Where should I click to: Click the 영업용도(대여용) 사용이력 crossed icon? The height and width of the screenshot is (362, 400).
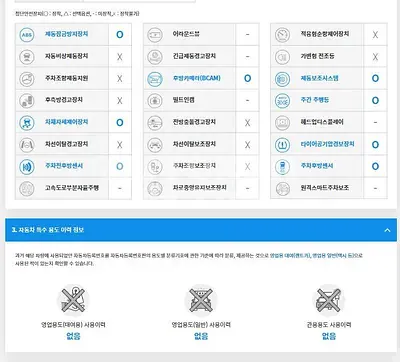(x=73, y=300)
